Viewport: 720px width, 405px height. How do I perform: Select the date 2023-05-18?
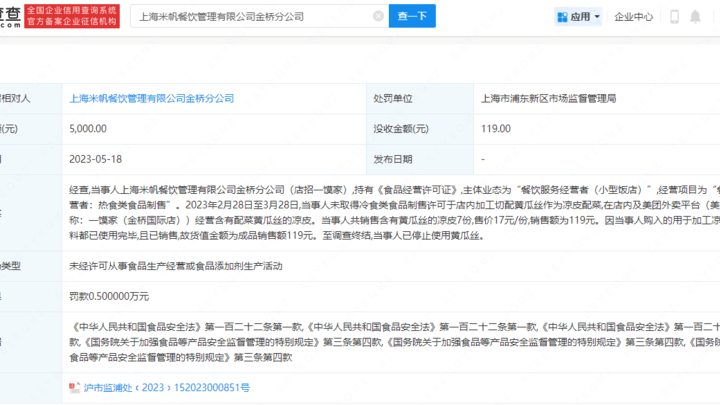pos(96,159)
